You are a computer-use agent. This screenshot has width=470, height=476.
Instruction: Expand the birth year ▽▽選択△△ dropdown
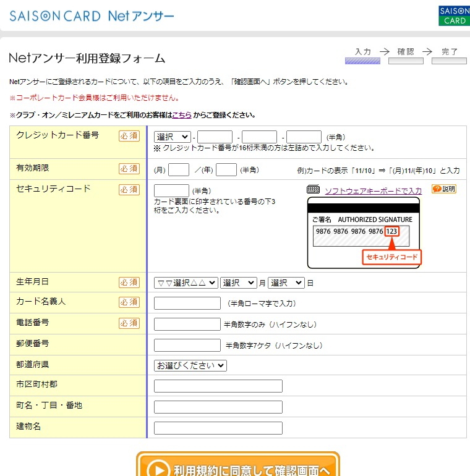[186, 283]
